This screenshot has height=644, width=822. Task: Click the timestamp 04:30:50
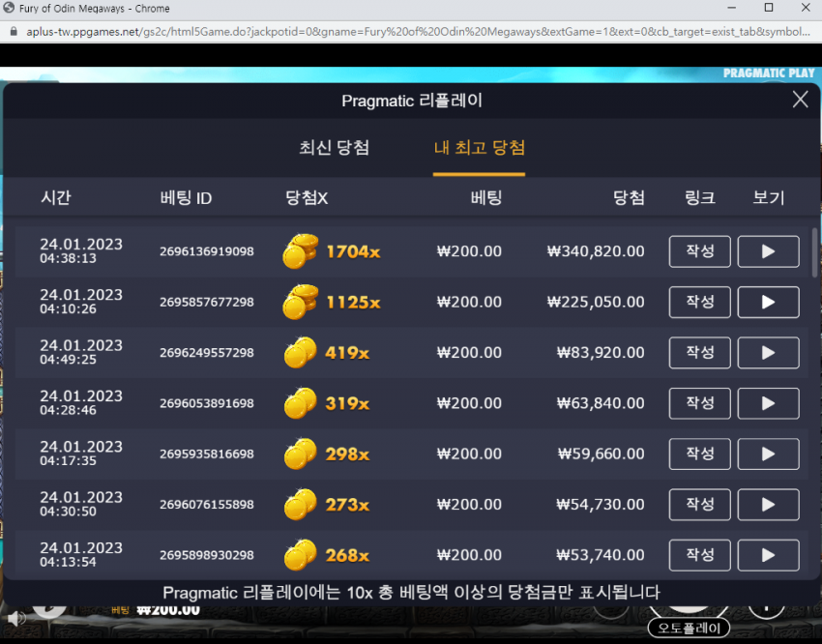[x=68, y=512]
